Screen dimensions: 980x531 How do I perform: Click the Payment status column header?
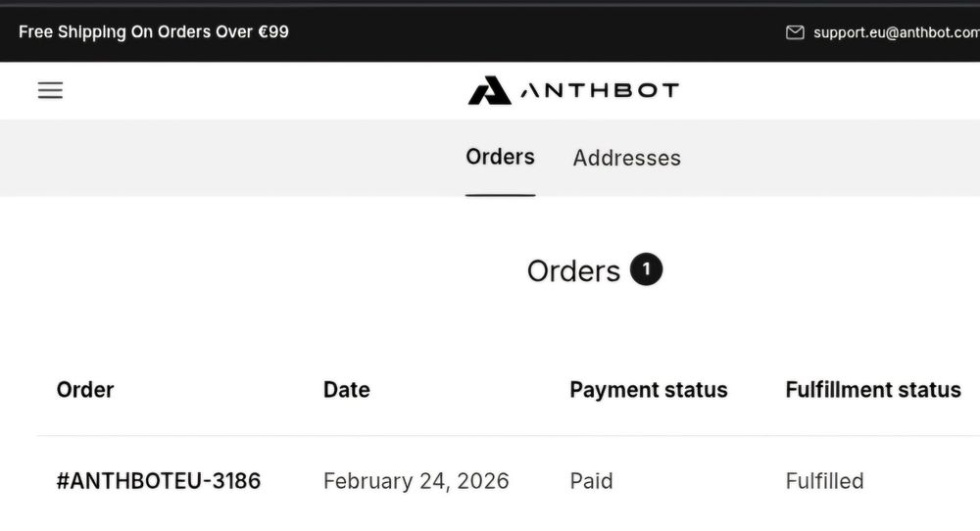tap(648, 390)
